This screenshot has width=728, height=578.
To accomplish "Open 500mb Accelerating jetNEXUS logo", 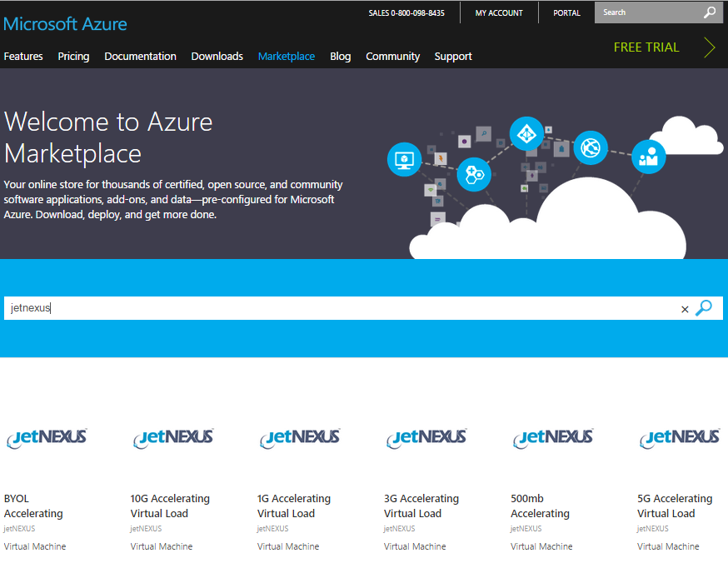I will click(553, 438).
